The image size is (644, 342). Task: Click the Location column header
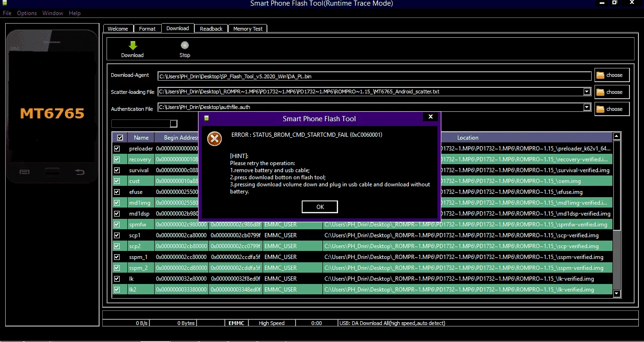tap(468, 138)
